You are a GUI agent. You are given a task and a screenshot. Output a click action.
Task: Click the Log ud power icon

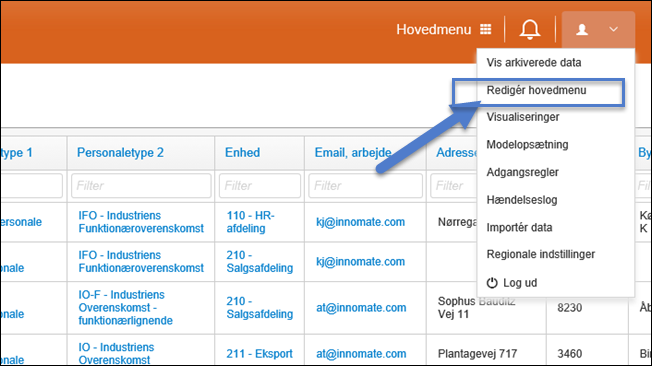[492, 283]
